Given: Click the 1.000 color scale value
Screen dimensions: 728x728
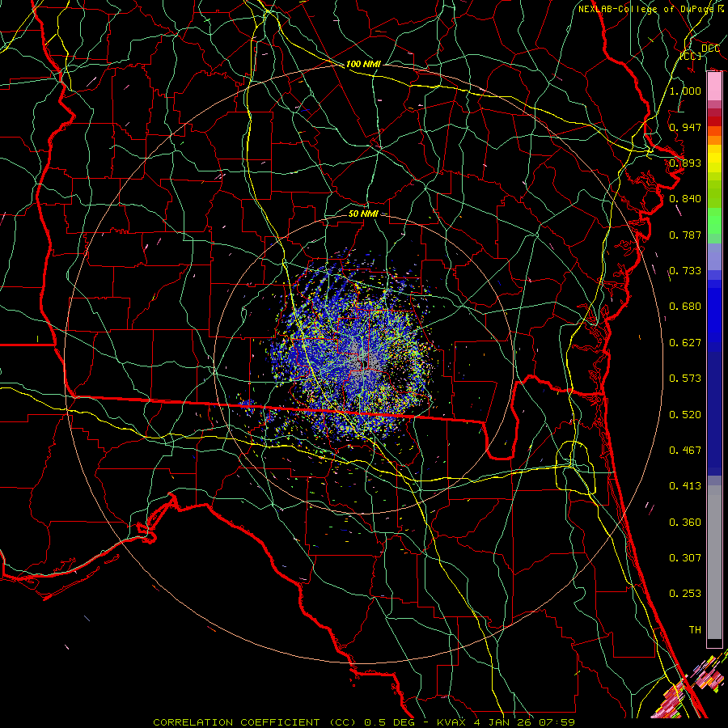Looking at the screenshot, I should point(685,91).
